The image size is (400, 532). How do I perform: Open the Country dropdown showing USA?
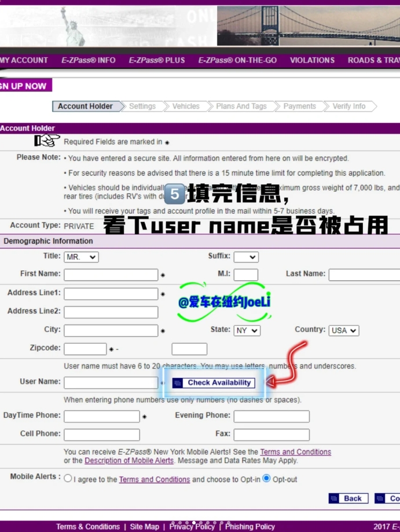[x=344, y=330]
